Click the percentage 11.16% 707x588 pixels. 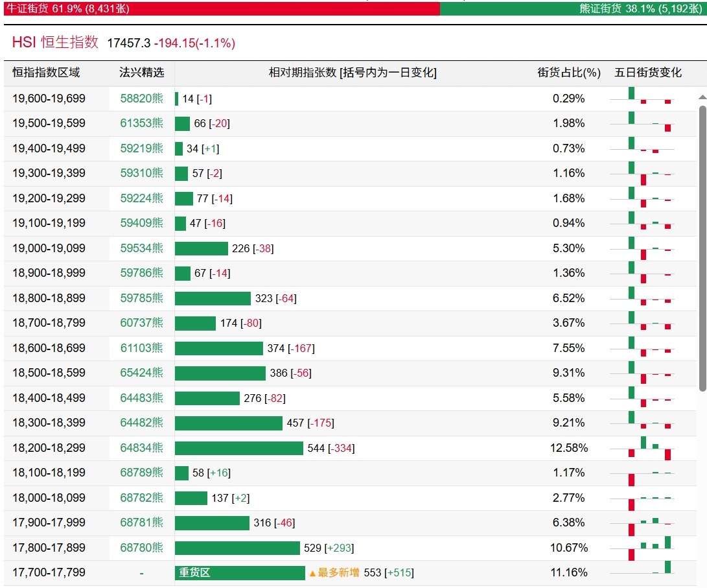569,572
